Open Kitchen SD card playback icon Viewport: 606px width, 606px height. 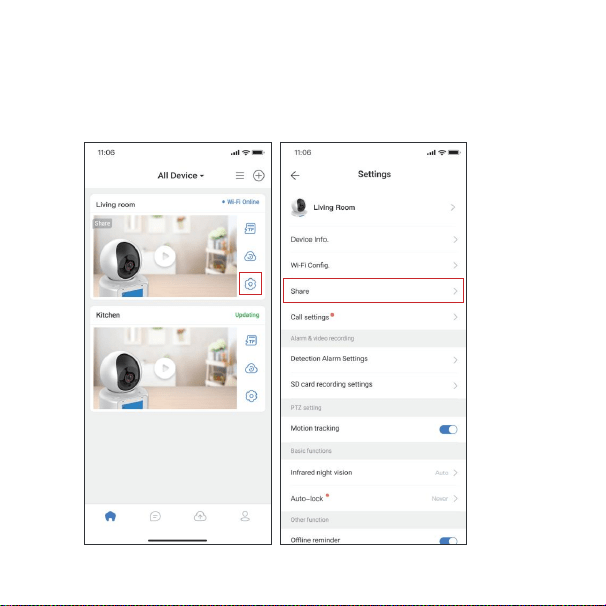(251, 340)
